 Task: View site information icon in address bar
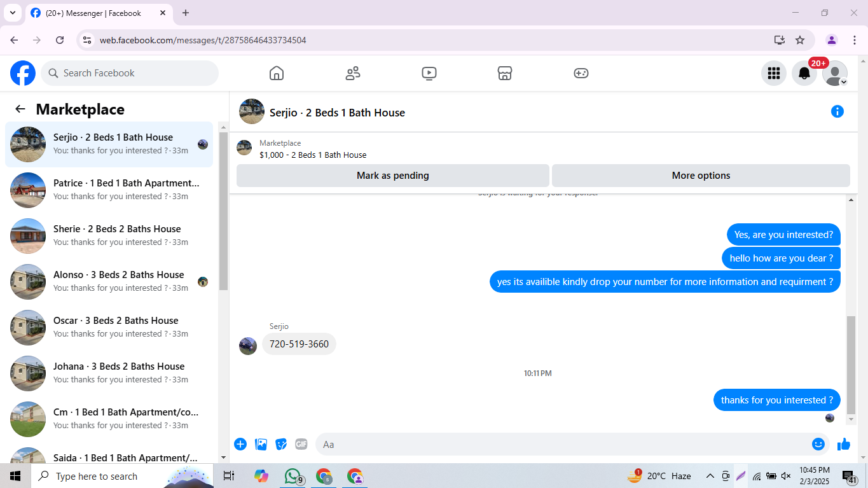click(x=88, y=40)
